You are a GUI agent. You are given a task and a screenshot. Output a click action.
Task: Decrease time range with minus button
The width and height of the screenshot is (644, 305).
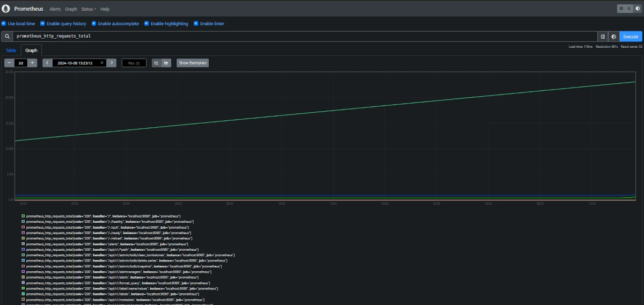[x=9, y=63]
